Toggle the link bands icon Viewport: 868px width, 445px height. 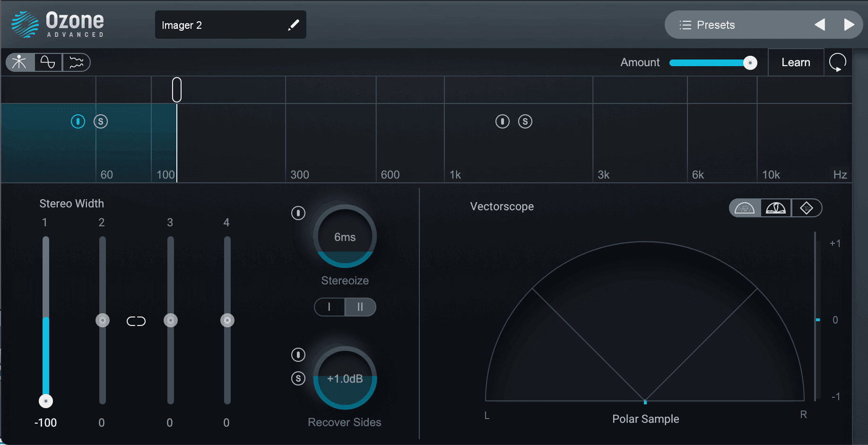(x=136, y=321)
